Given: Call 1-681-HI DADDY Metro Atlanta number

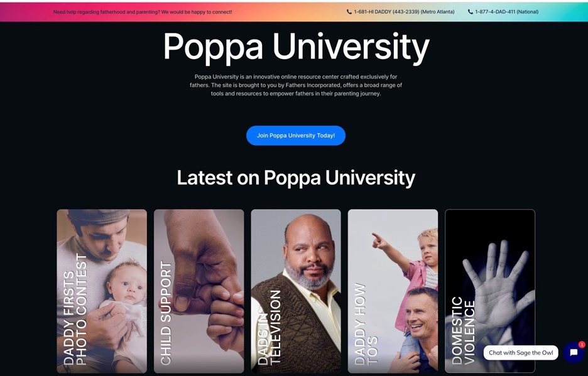Looking at the screenshot, I should 404,12.
